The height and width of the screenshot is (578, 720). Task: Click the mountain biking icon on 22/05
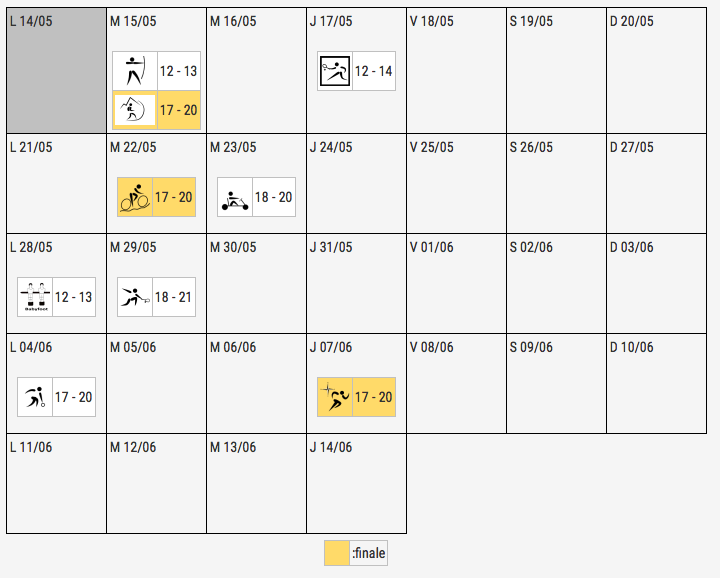point(135,197)
